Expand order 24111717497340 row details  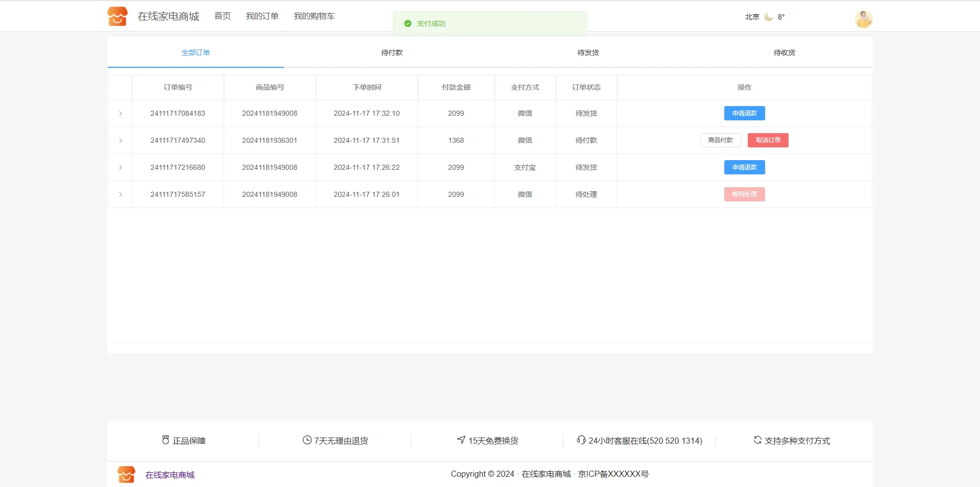pyautogui.click(x=120, y=140)
